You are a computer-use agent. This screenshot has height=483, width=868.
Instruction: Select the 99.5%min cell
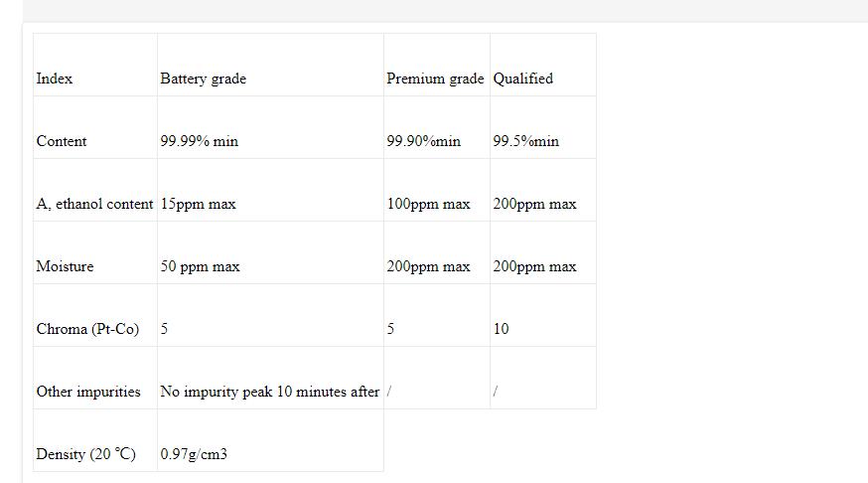[525, 141]
